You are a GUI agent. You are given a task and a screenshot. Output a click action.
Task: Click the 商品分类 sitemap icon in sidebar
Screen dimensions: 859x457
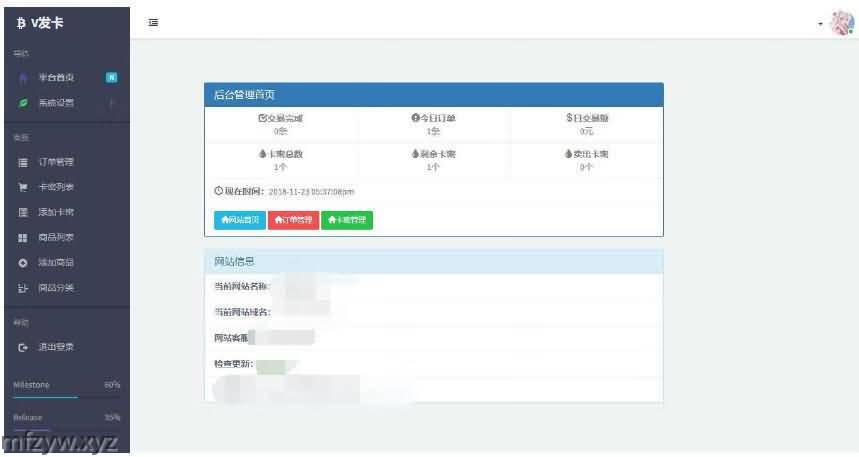tap(23, 288)
